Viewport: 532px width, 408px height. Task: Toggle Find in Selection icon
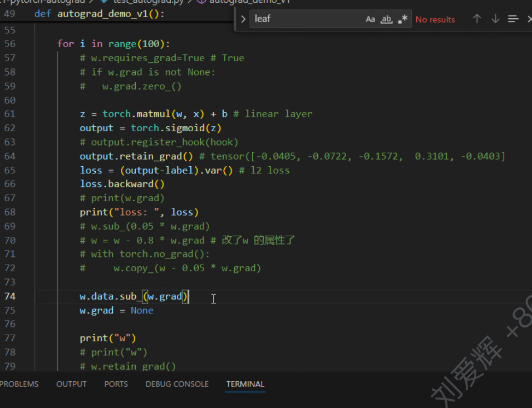(513, 19)
